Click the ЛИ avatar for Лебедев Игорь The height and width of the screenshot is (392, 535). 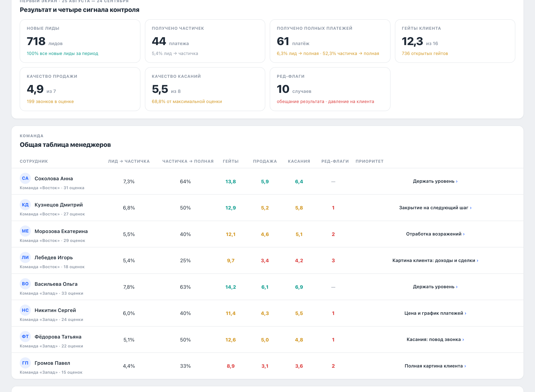tap(25, 258)
